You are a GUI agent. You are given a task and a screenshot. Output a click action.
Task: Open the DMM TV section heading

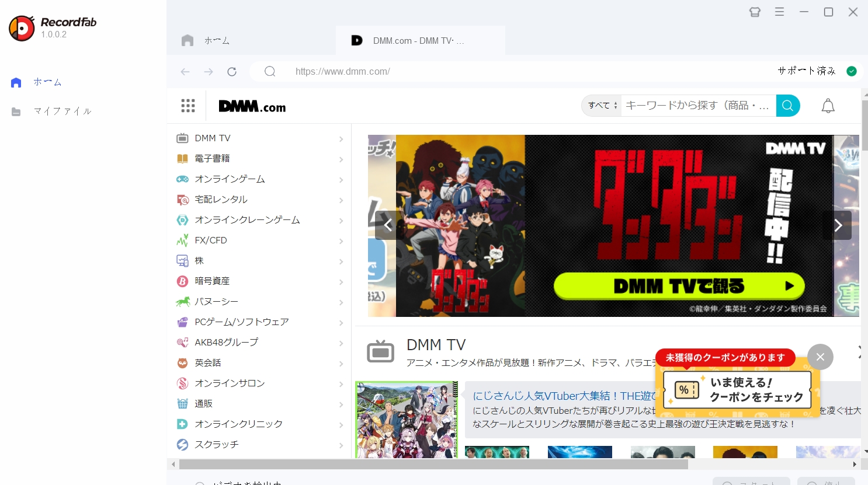(x=436, y=345)
